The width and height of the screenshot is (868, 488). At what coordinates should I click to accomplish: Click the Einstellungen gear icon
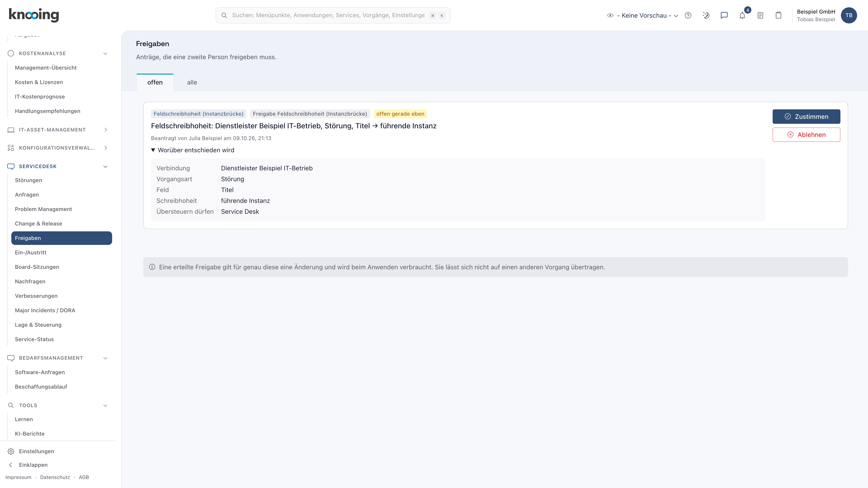point(11,451)
